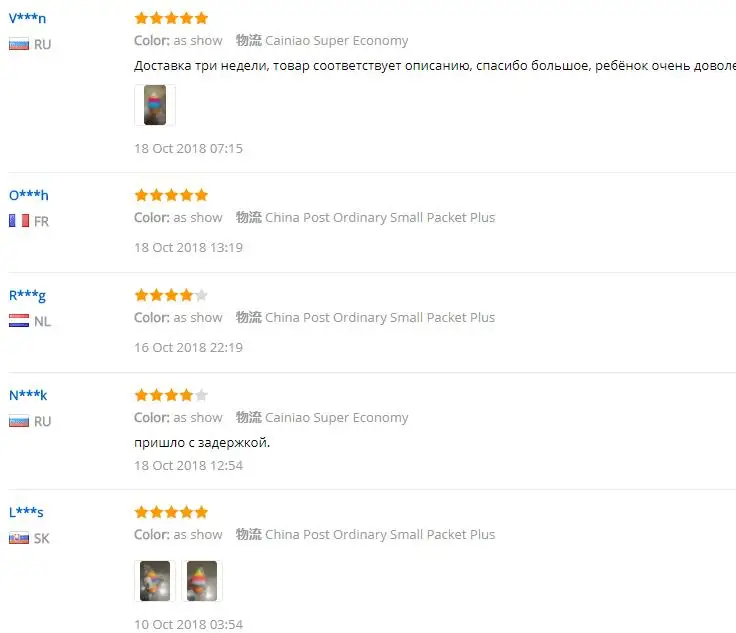Open reviewer profile R***g
The image size is (736, 633).
pos(27,296)
